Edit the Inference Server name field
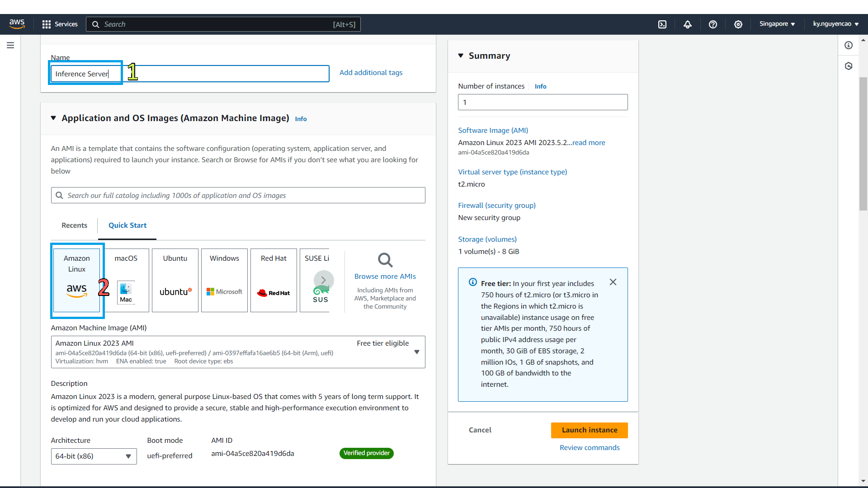Viewport: 868px width, 488px height. click(189, 73)
